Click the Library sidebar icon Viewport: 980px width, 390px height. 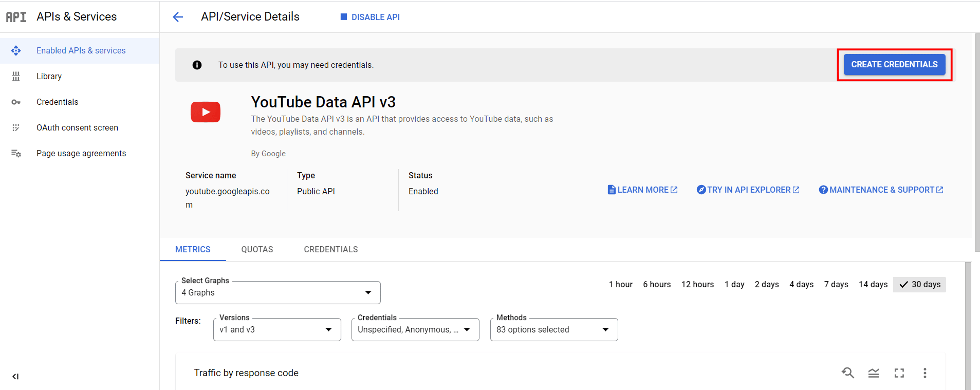[16, 76]
